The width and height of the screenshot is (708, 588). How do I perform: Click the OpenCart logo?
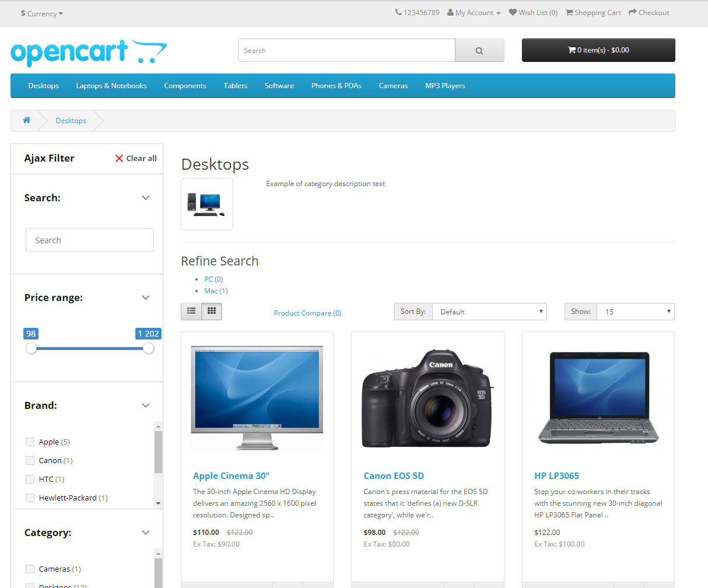click(x=89, y=52)
